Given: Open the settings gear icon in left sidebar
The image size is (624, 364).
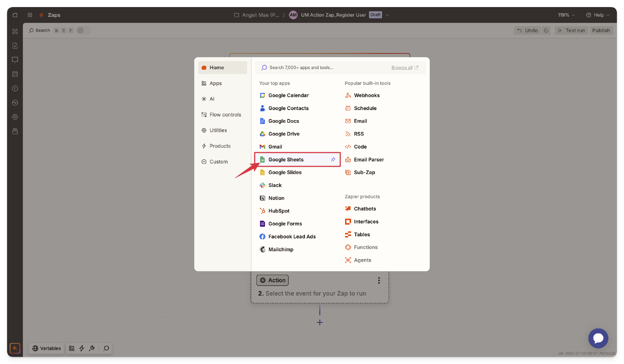Looking at the screenshot, I should click(x=15, y=117).
